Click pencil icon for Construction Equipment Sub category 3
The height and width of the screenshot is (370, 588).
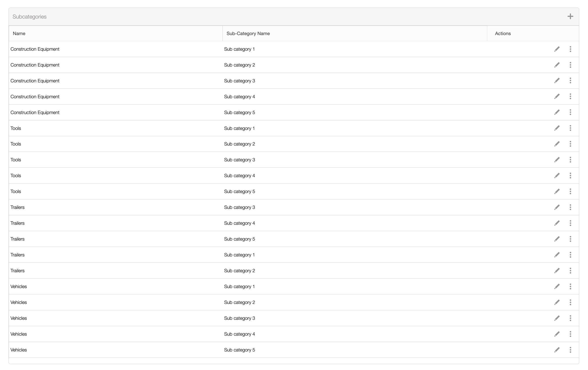tap(557, 81)
